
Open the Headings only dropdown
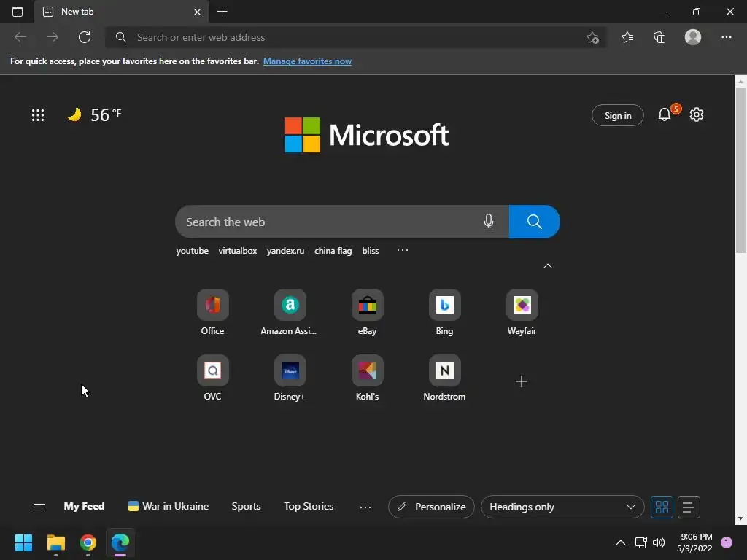tap(562, 507)
